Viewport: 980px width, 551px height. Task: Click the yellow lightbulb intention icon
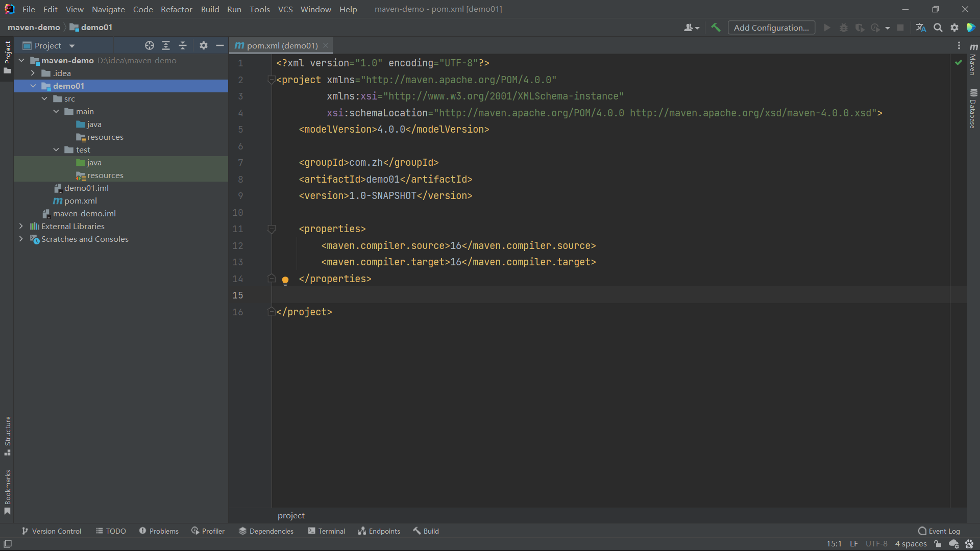(285, 280)
